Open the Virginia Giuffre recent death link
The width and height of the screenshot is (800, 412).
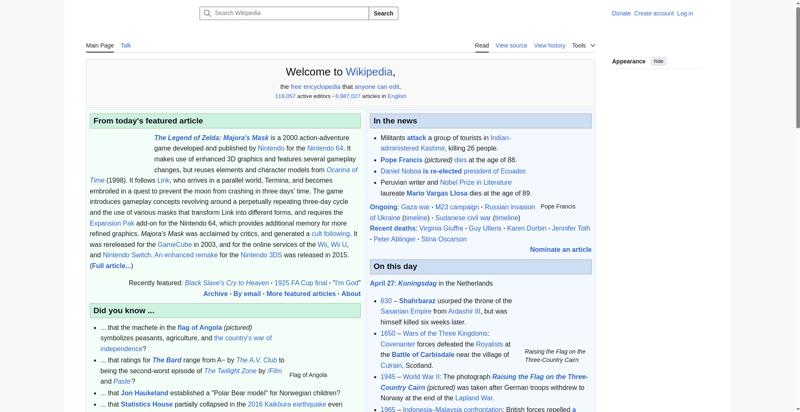[441, 228]
